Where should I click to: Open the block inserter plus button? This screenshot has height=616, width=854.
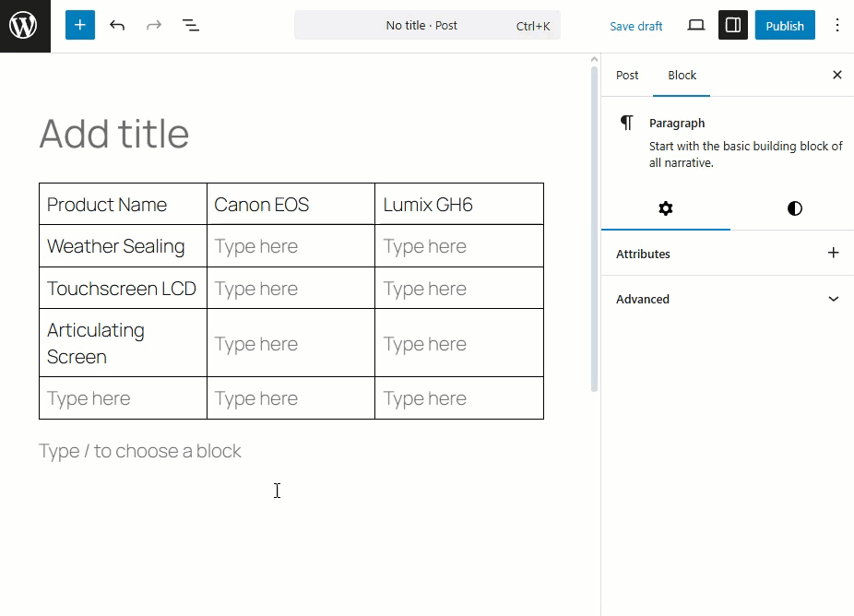coord(80,26)
